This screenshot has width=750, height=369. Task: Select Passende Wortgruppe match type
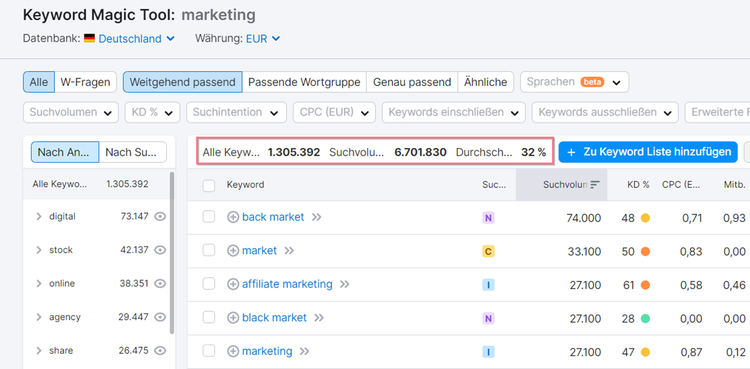[x=304, y=82]
